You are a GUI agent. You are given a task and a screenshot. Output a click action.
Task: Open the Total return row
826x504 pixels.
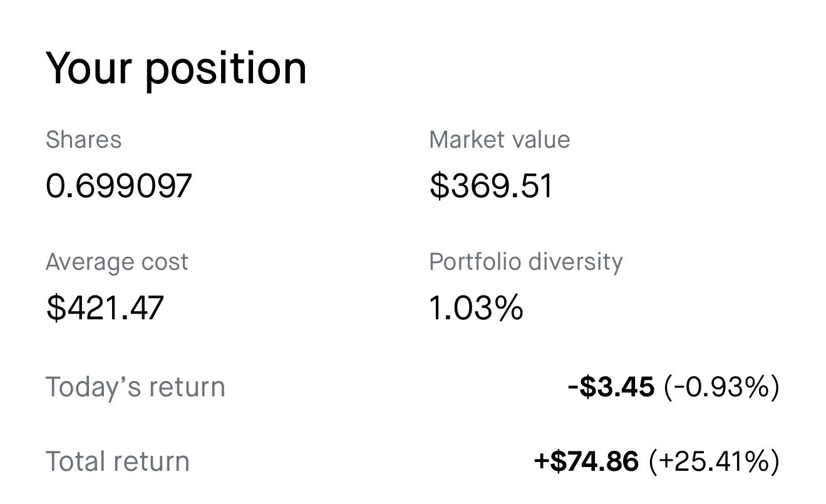[413, 461]
